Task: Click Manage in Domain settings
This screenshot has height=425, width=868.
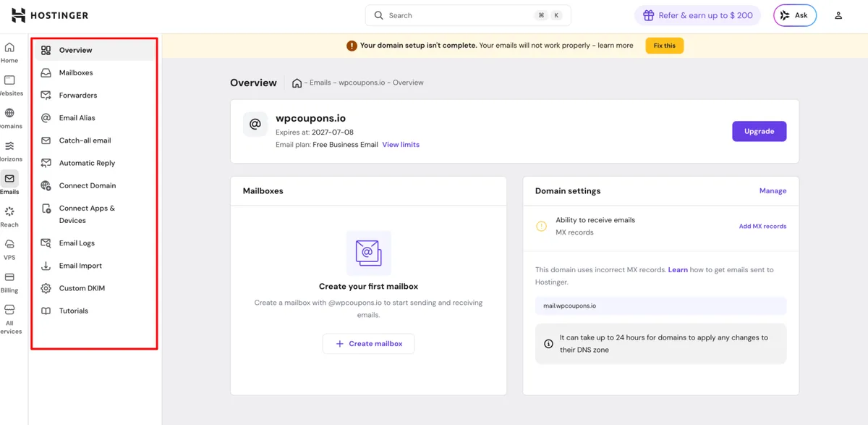Action: [773, 191]
